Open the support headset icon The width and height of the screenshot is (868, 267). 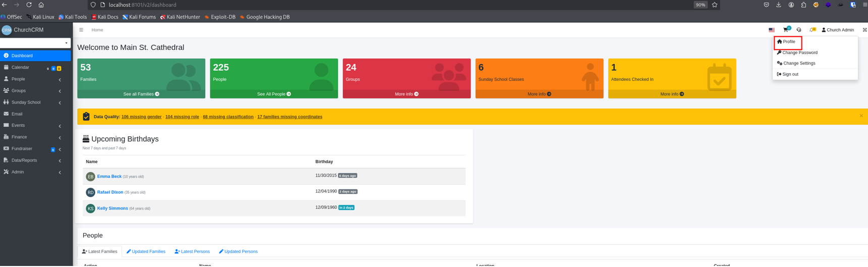coord(799,30)
